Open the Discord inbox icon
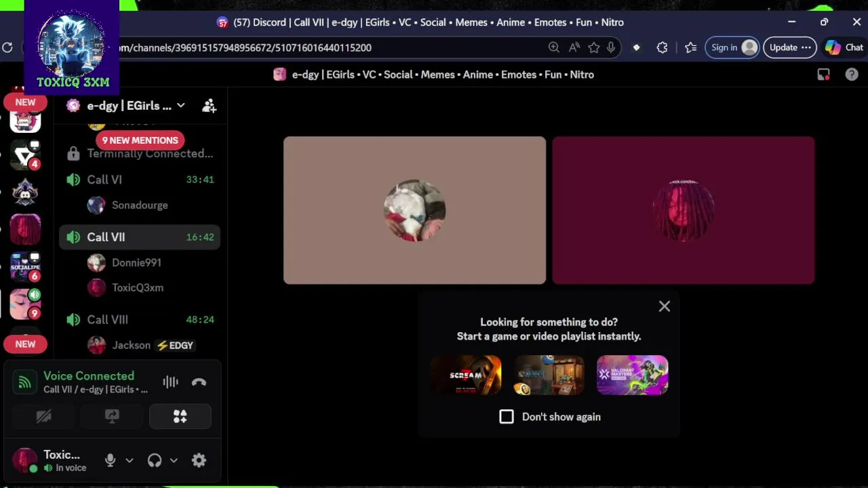Viewport: 868px width, 488px height. pyautogui.click(x=823, y=75)
